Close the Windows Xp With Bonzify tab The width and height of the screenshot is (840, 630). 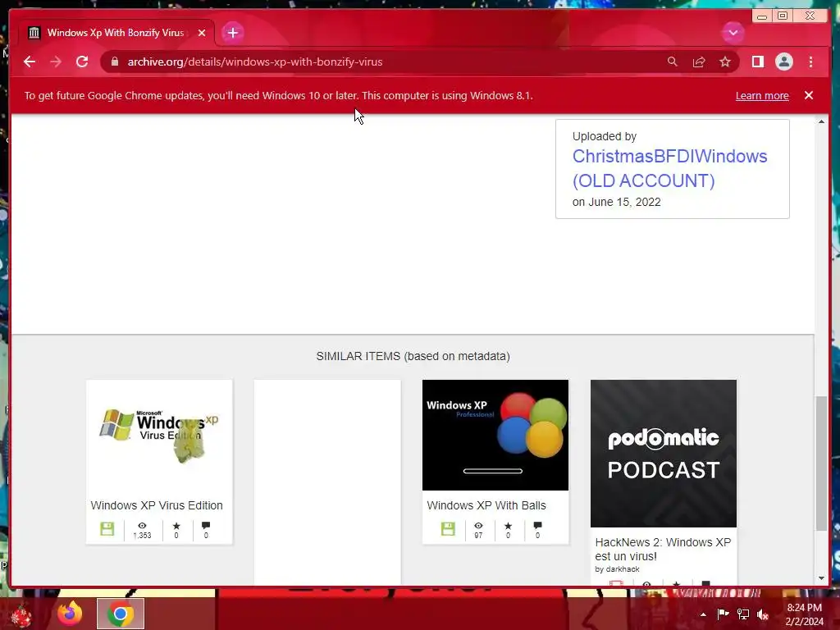pyautogui.click(x=202, y=33)
